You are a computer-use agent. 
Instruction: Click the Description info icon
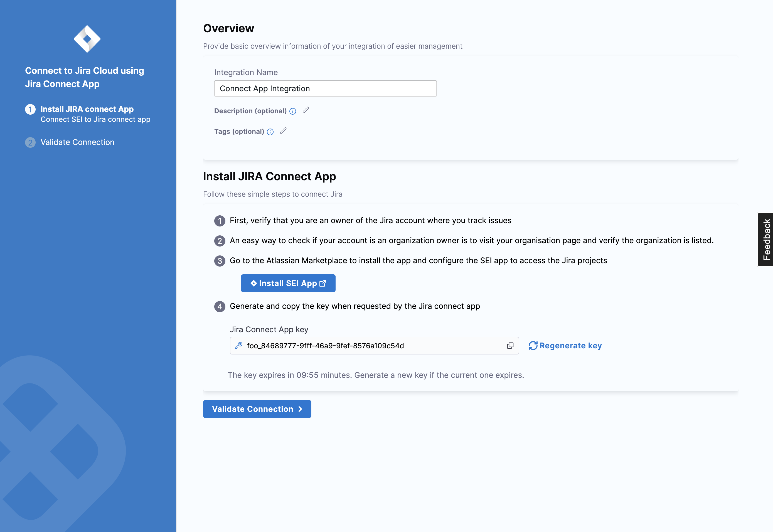point(293,111)
